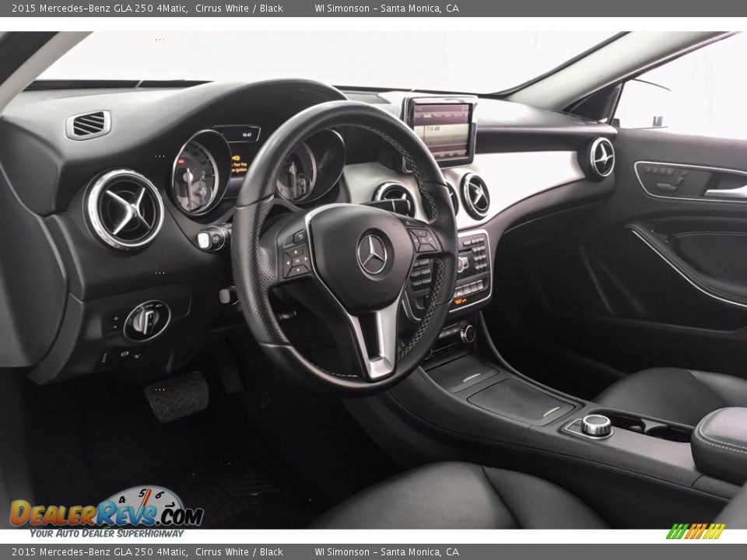This screenshot has height=560, width=747.
Task: Select "WI Simonson – Santa Monica, CA" in header caption
Action: coord(387,8)
